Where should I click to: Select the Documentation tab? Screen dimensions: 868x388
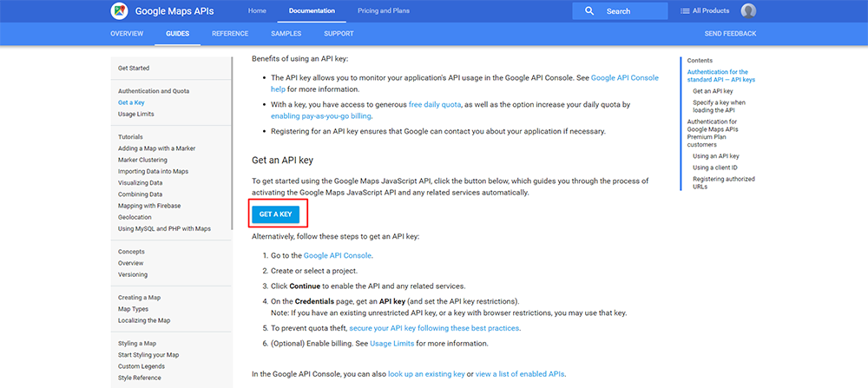point(312,10)
